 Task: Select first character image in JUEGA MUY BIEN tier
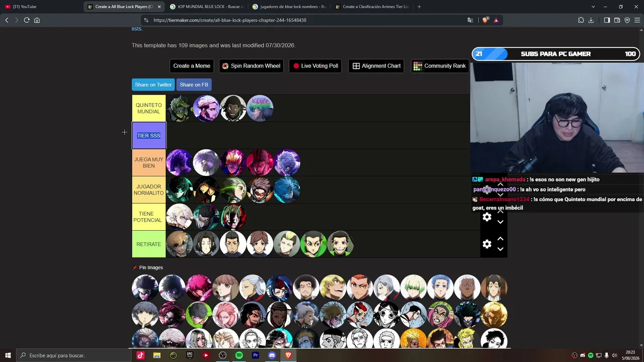[179, 162]
